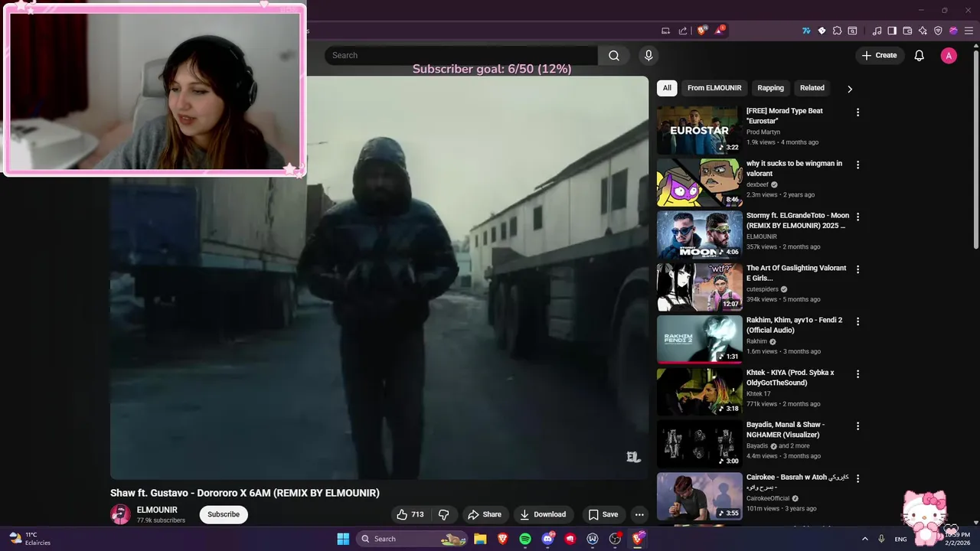Viewport: 980px width, 551px height.
Task: Click the Brave VPN shield icon
Action: click(938, 31)
